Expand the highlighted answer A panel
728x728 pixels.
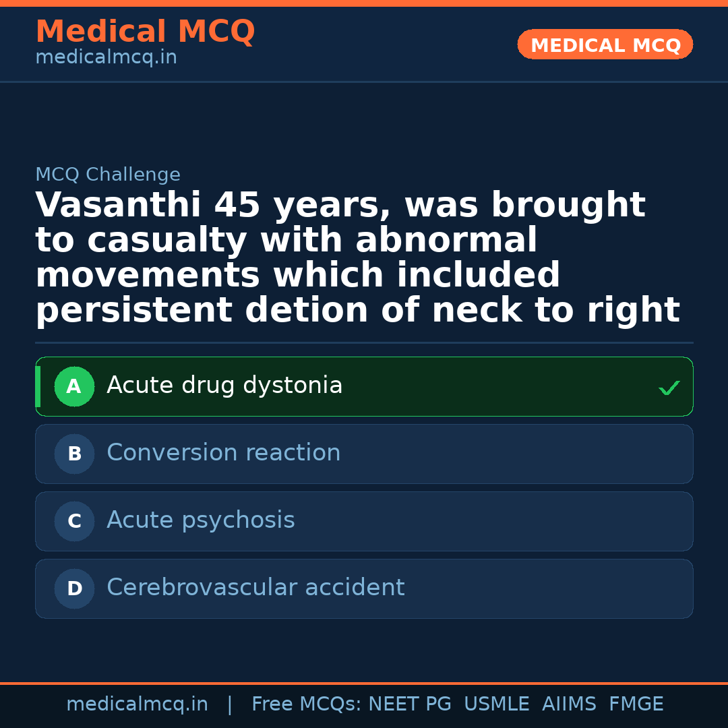[x=364, y=386]
